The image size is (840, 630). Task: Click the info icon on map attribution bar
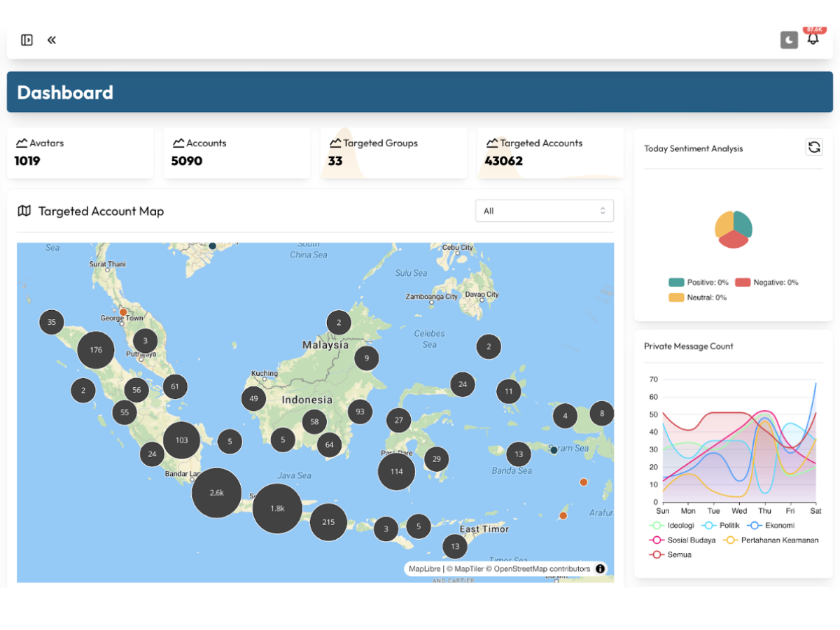click(600, 568)
